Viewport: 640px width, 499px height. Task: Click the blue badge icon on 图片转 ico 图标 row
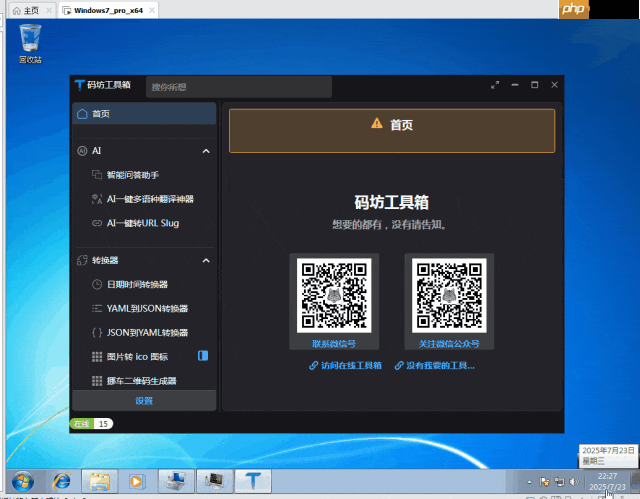tap(203, 356)
